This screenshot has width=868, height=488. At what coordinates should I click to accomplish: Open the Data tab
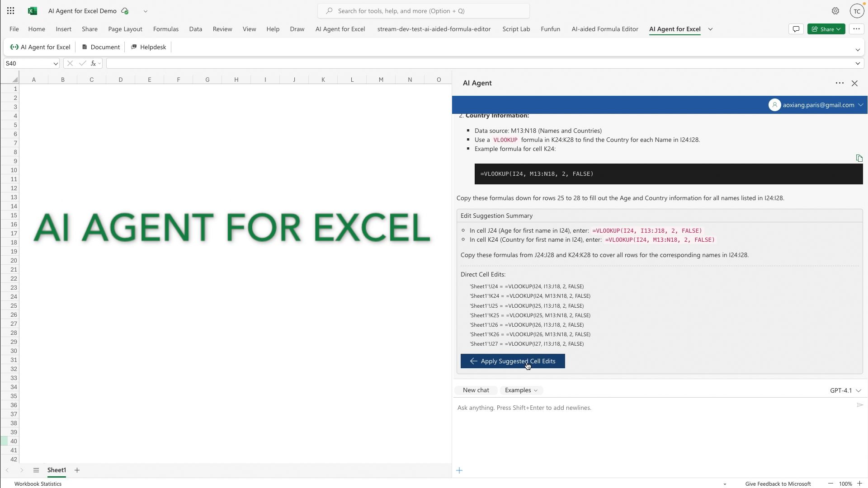pos(196,29)
